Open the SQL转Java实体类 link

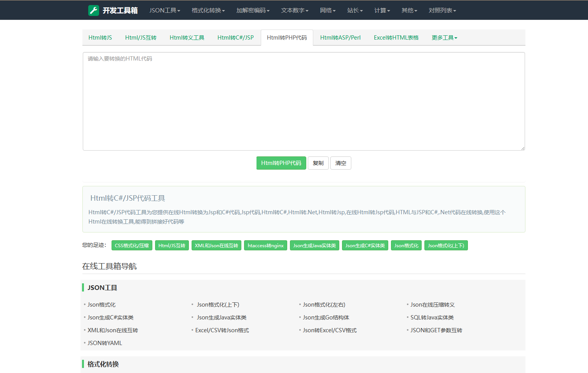point(432,317)
